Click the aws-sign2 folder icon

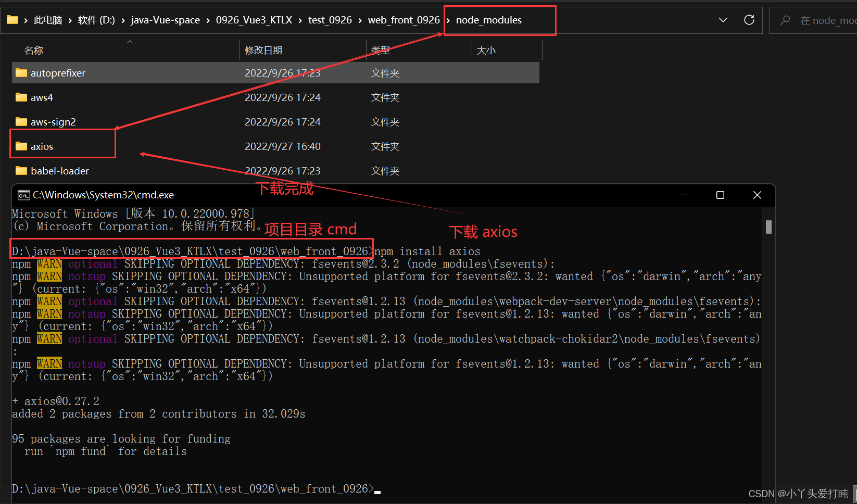(21, 122)
